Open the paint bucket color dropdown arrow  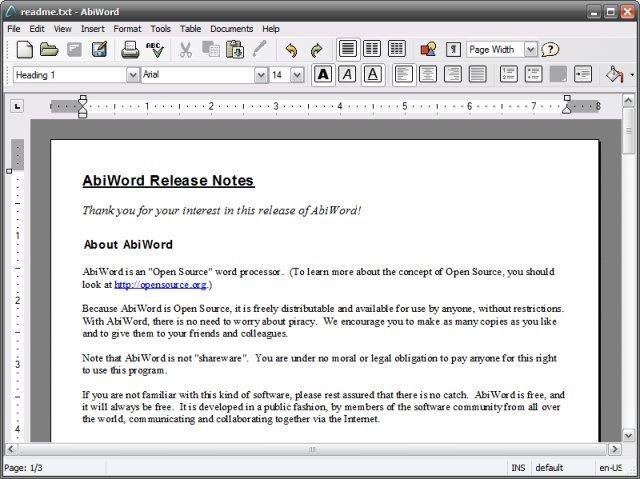click(632, 75)
